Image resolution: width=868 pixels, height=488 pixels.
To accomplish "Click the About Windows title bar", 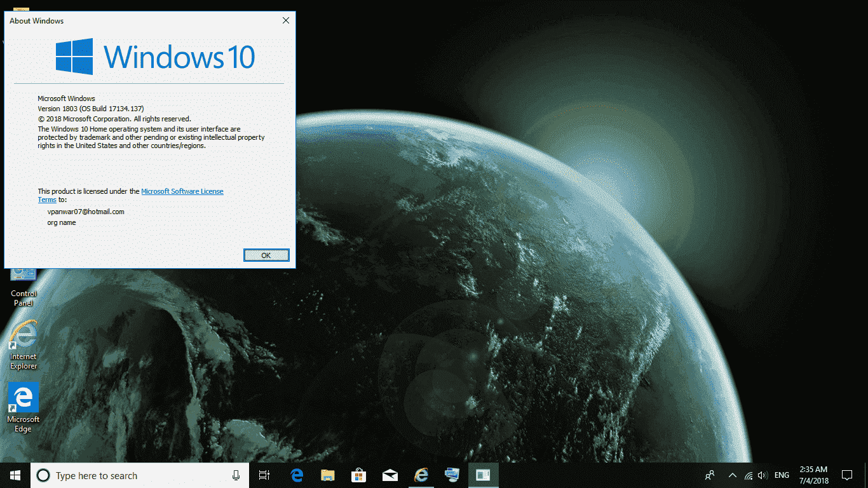I will click(140, 20).
